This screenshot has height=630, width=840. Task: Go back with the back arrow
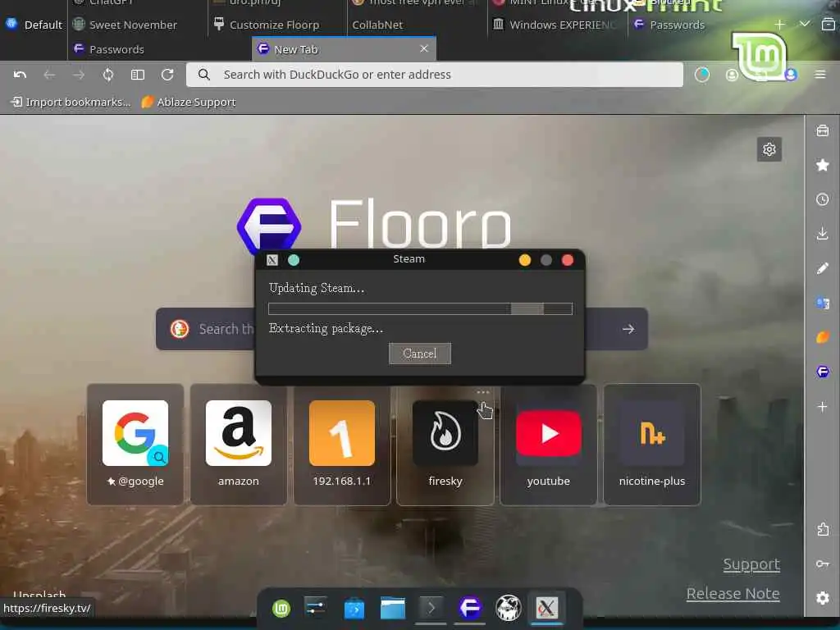(x=49, y=75)
